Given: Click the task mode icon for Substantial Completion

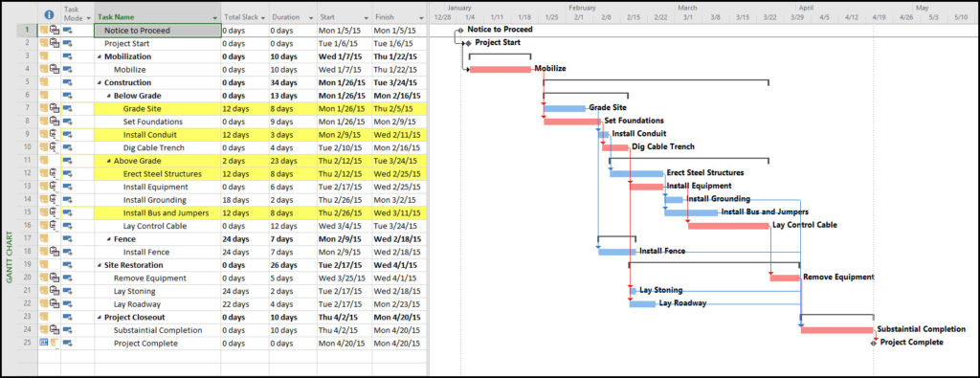Looking at the screenshot, I should click(68, 330).
